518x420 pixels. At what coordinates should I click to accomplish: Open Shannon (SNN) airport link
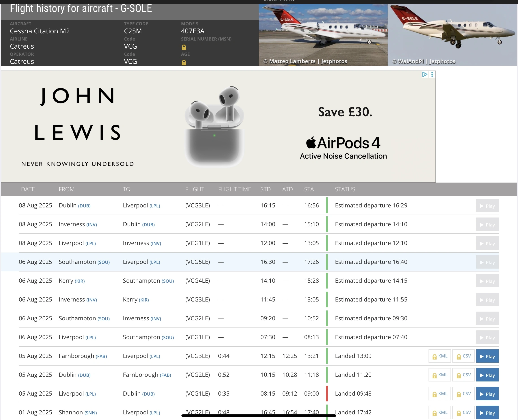[x=91, y=413]
